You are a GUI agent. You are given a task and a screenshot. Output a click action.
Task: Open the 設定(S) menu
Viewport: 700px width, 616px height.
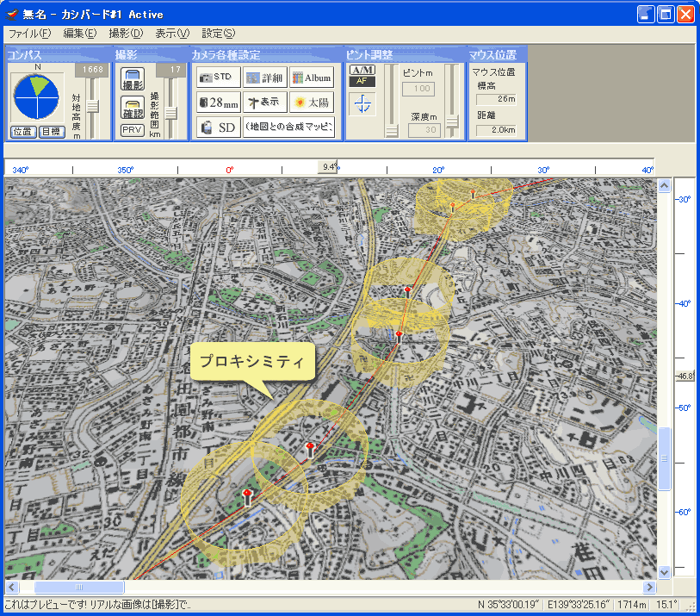218,34
